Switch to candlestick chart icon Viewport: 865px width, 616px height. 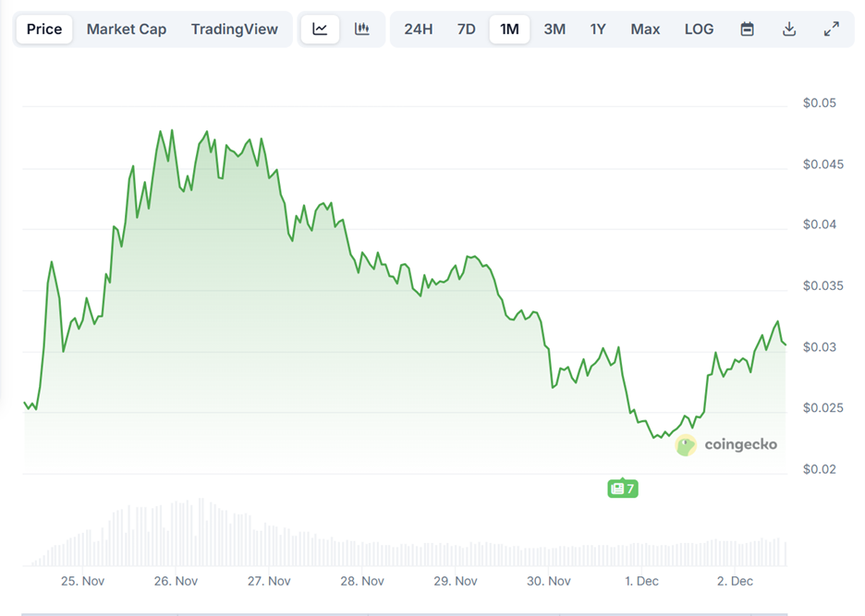[362, 29]
